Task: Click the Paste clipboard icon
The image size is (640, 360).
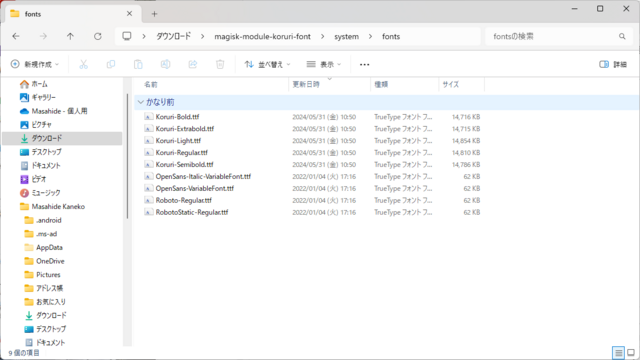Action: point(138,64)
